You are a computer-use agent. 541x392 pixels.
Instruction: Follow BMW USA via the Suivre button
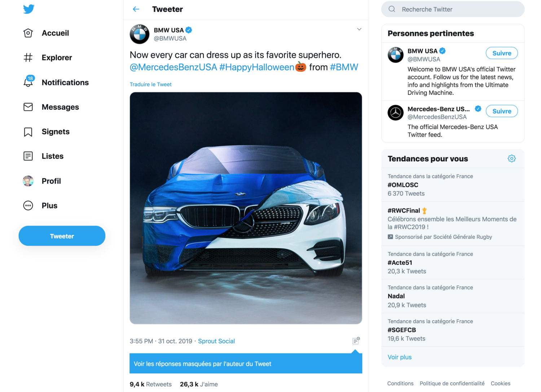pos(502,53)
